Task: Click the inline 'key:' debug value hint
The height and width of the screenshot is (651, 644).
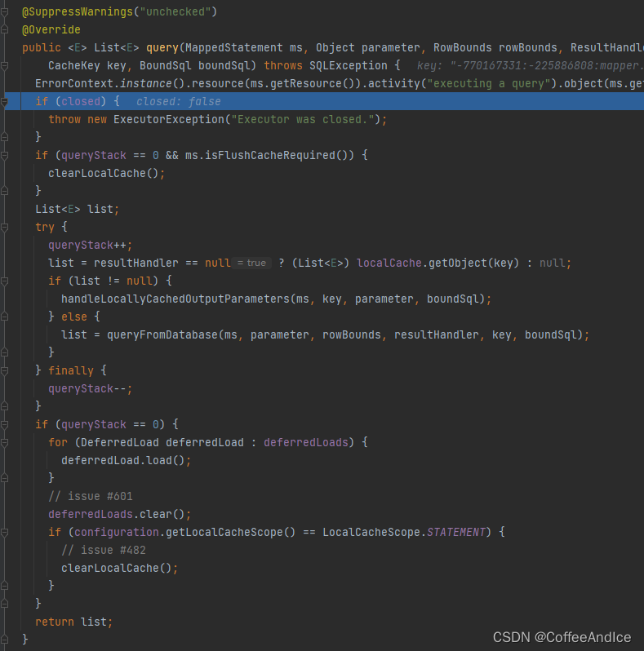Action: click(530, 65)
